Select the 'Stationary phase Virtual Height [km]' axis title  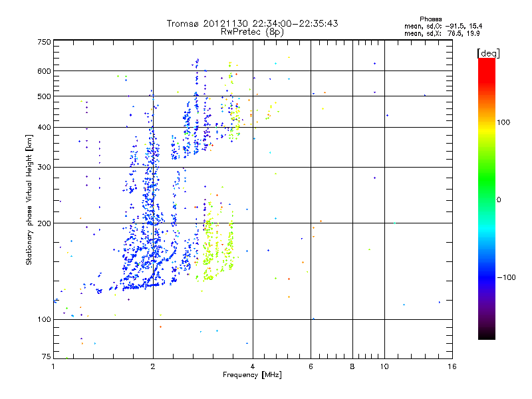29,199
